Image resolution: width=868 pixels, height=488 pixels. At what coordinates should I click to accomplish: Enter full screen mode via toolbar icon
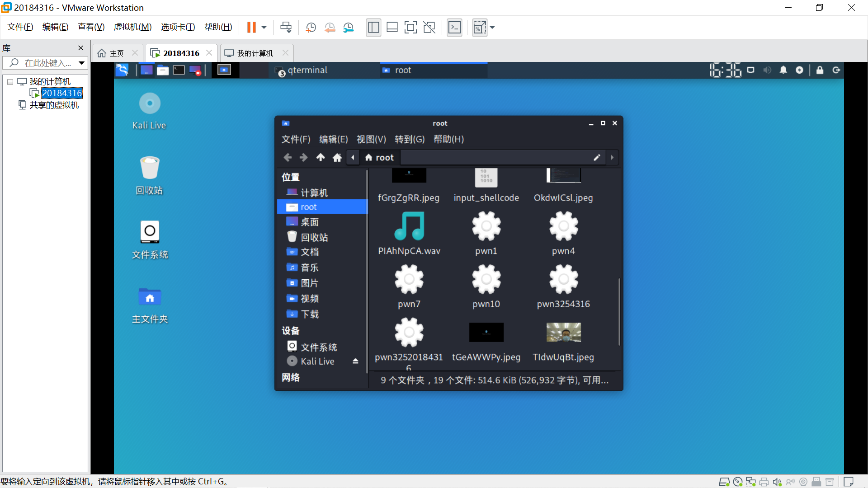(410, 28)
